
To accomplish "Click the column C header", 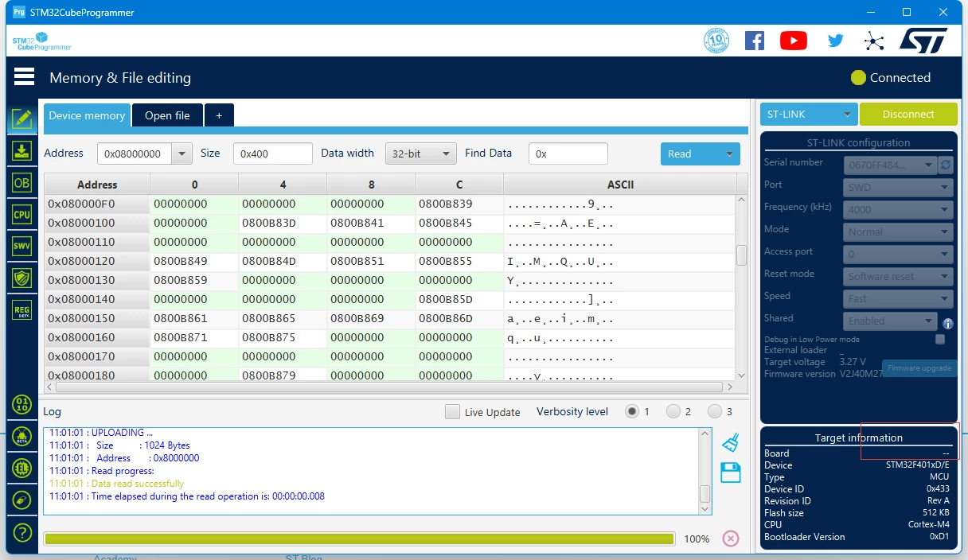I will coord(459,185).
